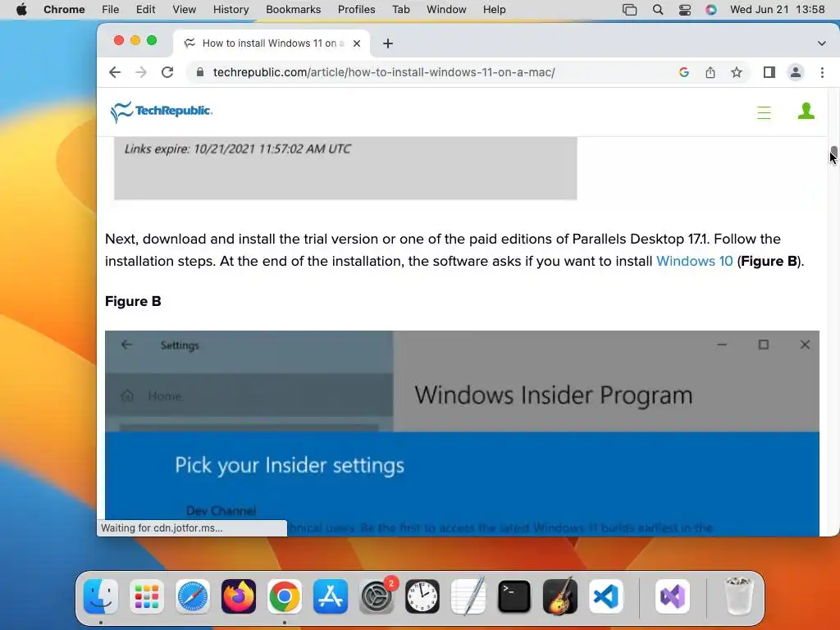
Task: Click the Stage Manager menu bar icon
Action: point(629,10)
